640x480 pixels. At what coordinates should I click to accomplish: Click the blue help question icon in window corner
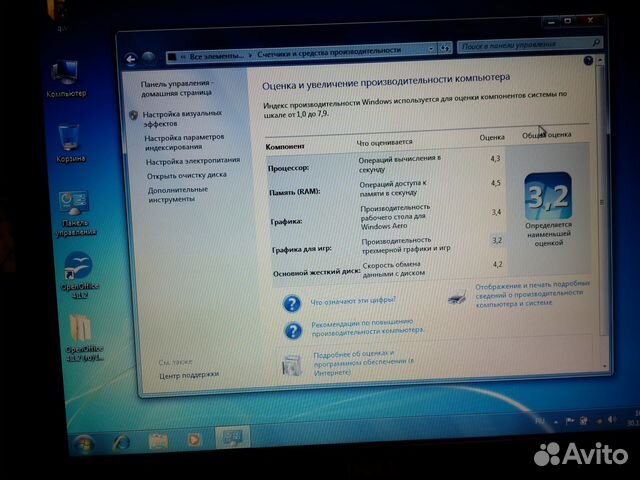[x=588, y=61]
